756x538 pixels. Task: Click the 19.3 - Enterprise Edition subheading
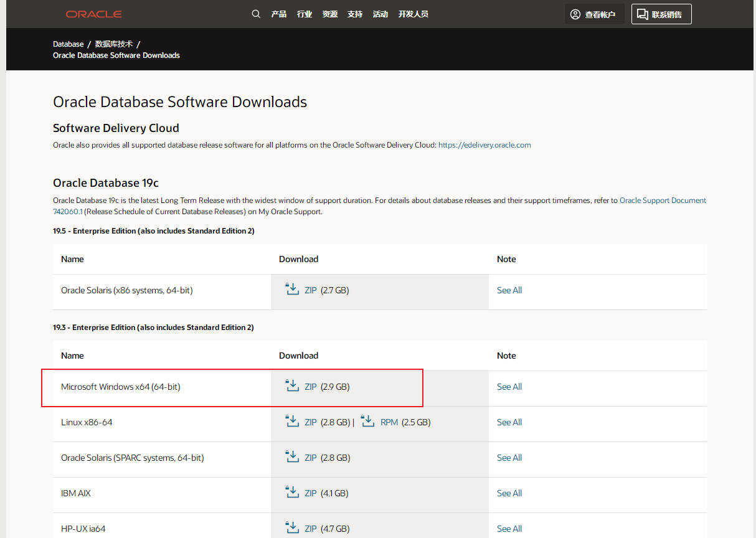tap(154, 328)
